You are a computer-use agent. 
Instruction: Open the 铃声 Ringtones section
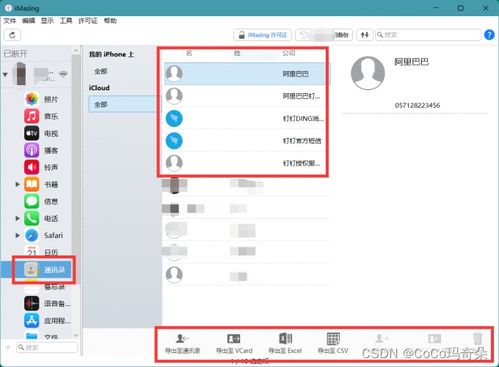42,167
